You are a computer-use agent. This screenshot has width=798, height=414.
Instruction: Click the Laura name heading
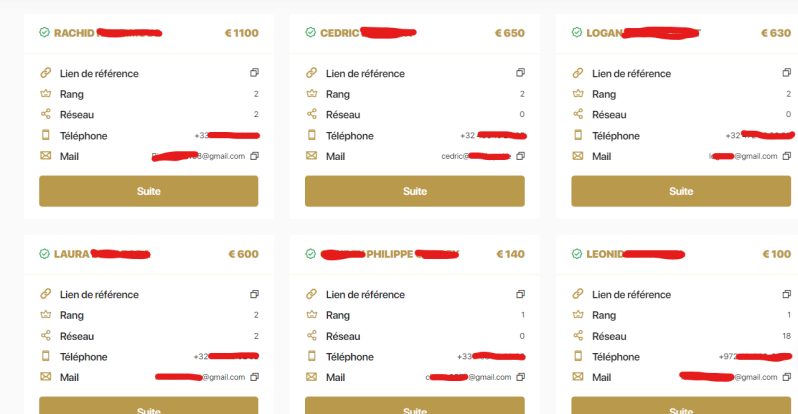coord(72,254)
